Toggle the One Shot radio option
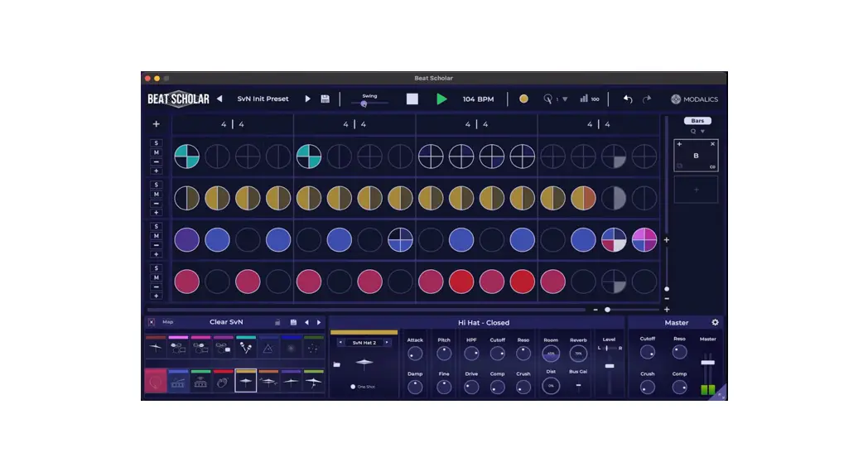The image size is (868, 472). pyautogui.click(x=353, y=387)
